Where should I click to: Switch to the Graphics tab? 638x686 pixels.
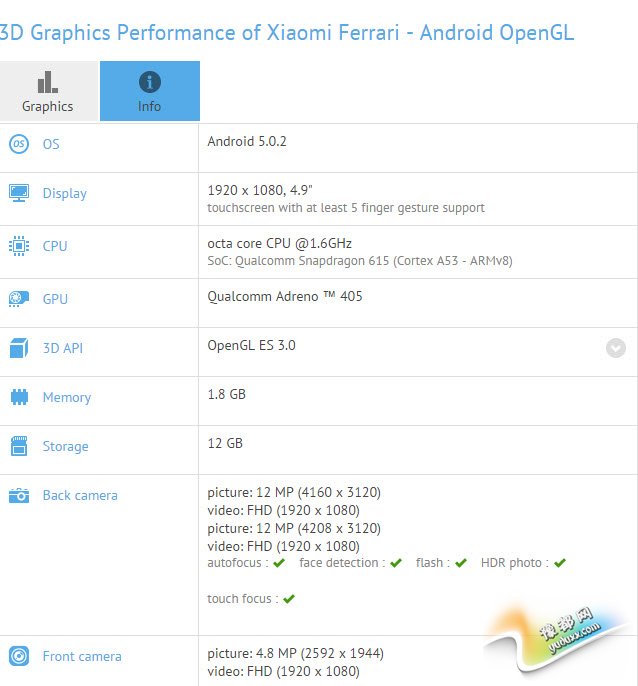click(48, 91)
